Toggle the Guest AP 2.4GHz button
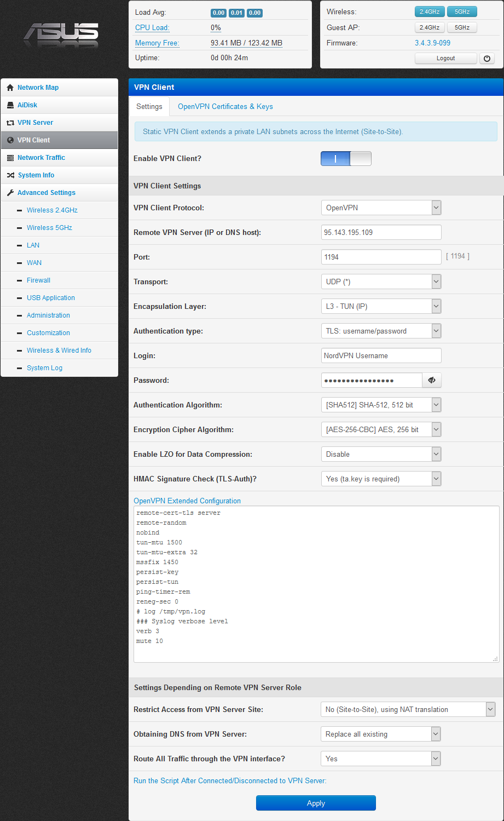The image size is (504, 821). pos(429,27)
